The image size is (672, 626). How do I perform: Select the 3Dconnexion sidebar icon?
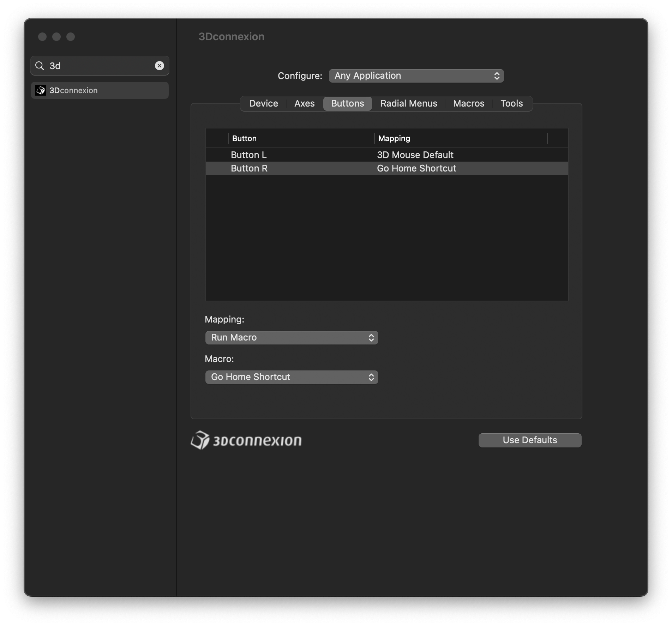[x=41, y=90]
